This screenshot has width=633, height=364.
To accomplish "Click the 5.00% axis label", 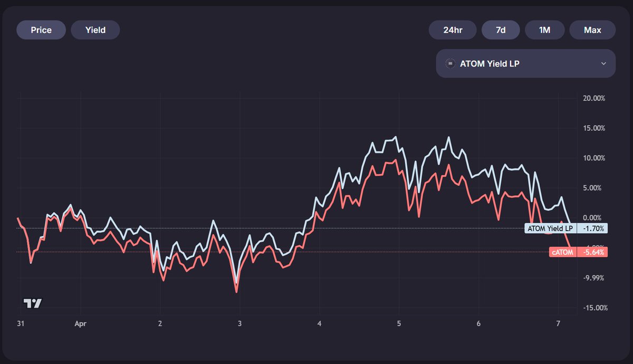I will click(593, 188).
